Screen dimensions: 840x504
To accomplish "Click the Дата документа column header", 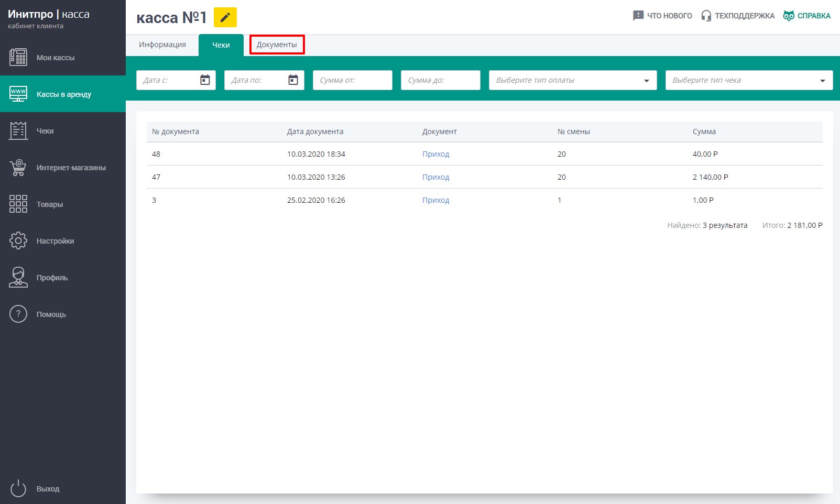I will (x=315, y=132).
